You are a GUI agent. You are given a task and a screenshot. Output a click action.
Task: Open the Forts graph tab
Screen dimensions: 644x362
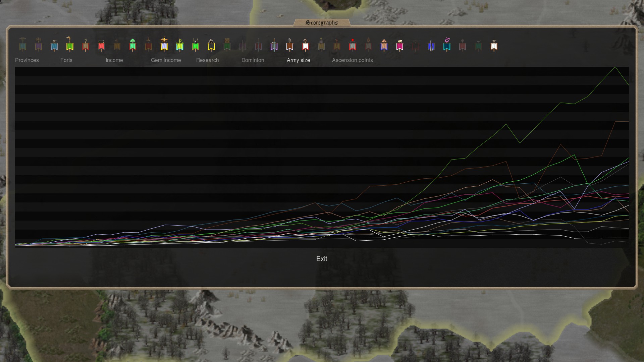point(66,60)
